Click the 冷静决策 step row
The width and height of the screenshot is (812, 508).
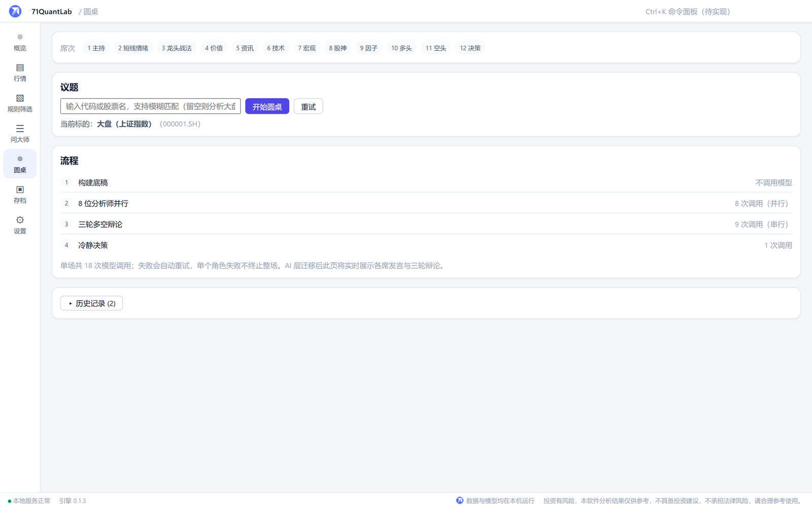tap(426, 245)
